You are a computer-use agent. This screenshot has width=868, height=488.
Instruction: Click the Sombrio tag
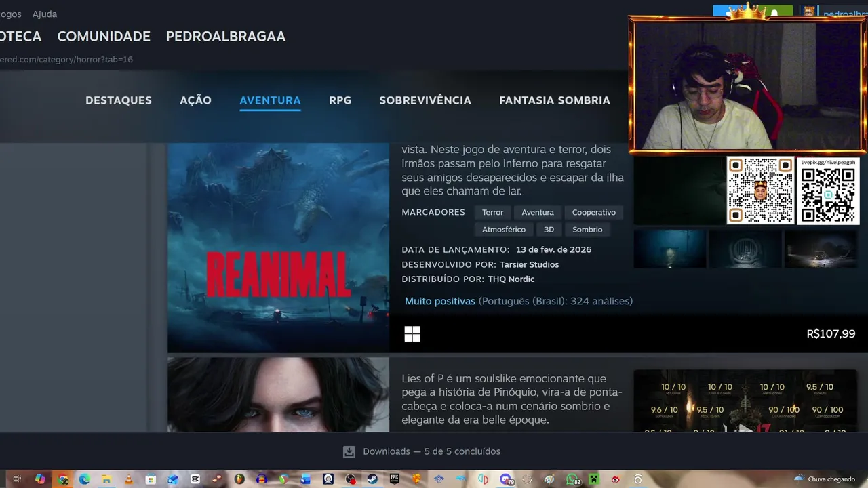tap(587, 229)
